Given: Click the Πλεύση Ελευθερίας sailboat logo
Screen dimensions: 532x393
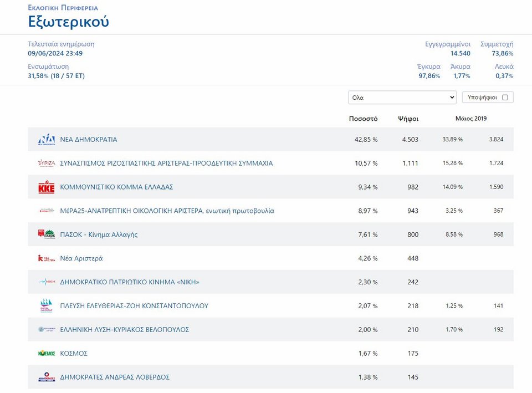Looking at the screenshot, I should [47, 305].
